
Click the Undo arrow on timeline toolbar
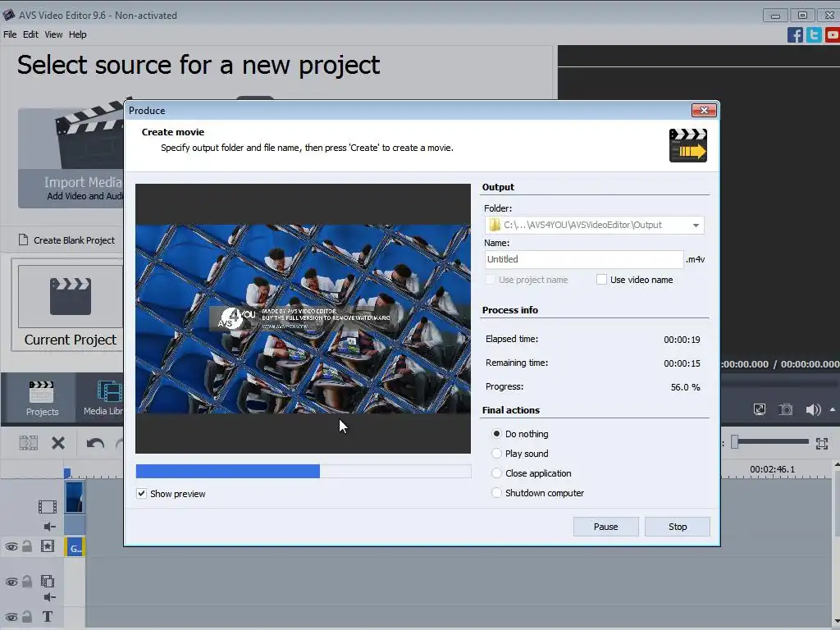click(x=95, y=443)
